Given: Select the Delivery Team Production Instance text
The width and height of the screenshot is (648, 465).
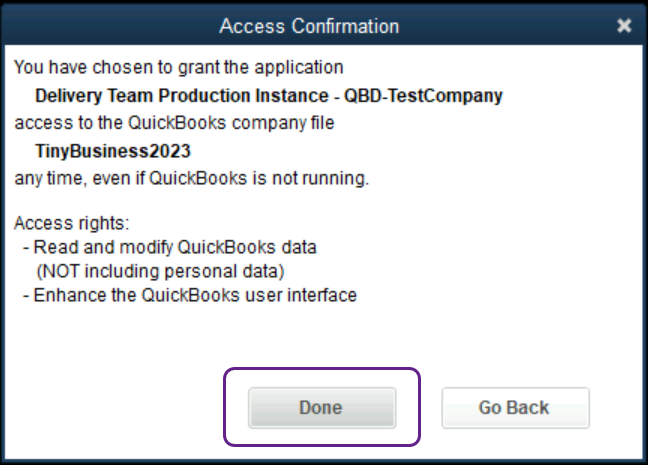Looking at the screenshot, I should (x=186, y=97).
